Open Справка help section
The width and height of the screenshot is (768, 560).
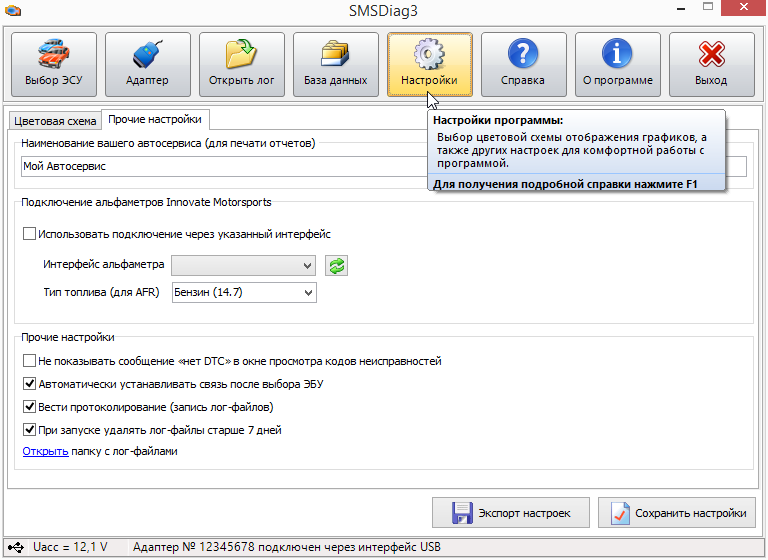point(523,64)
